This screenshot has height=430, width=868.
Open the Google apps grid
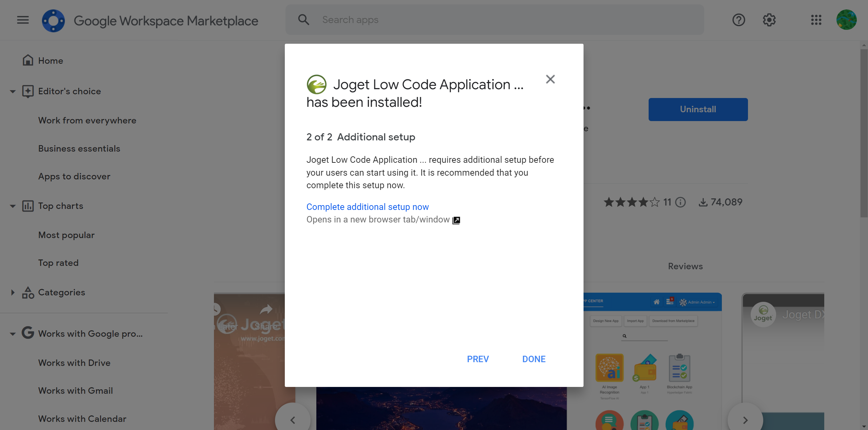pos(816,20)
